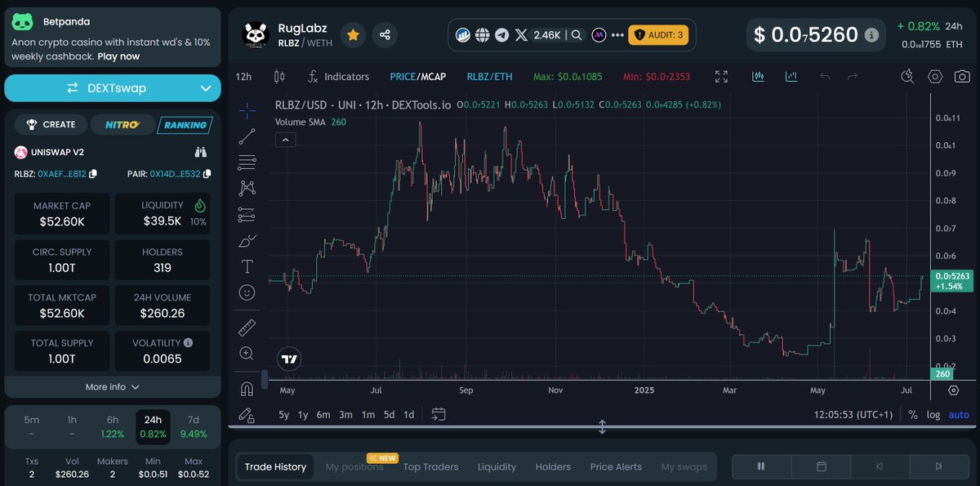Screen dimensions: 980x486
Task: Toggle log scale on price axis
Action: tap(933, 415)
